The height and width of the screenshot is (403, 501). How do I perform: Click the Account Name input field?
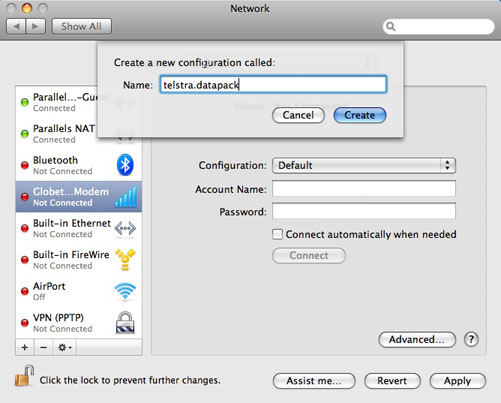364,189
